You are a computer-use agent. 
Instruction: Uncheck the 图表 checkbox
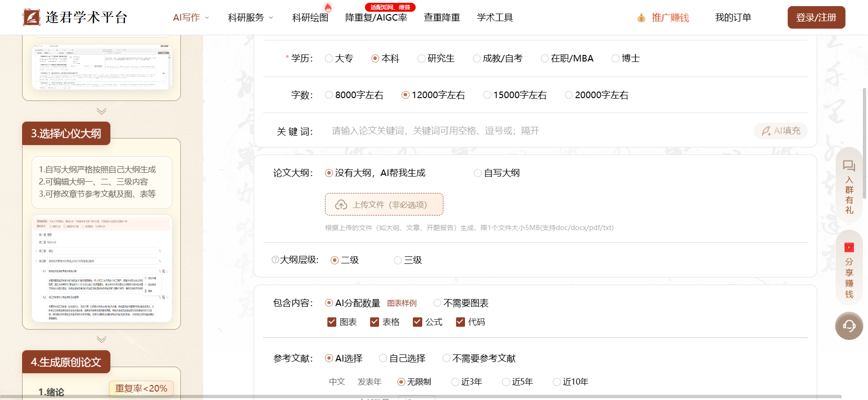(332, 322)
